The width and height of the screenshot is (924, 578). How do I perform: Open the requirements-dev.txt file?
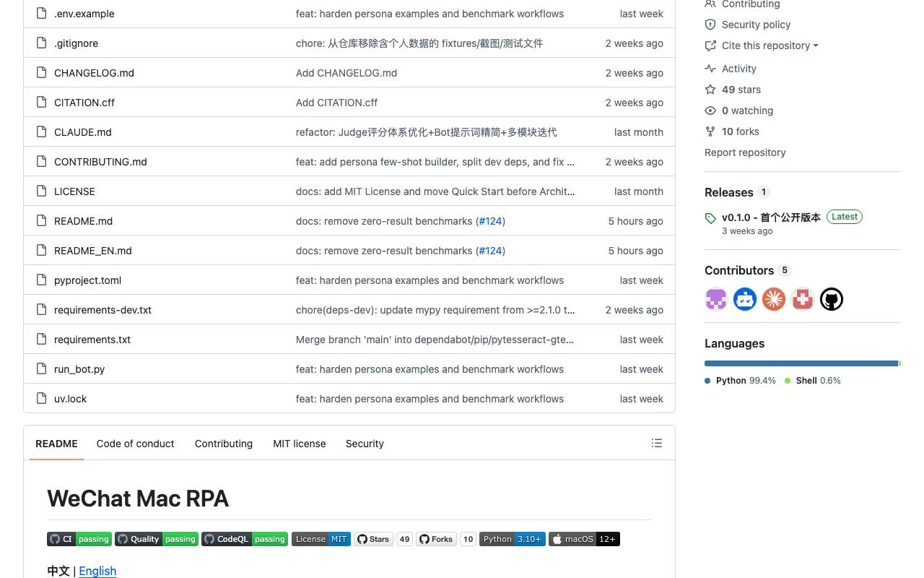103,310
